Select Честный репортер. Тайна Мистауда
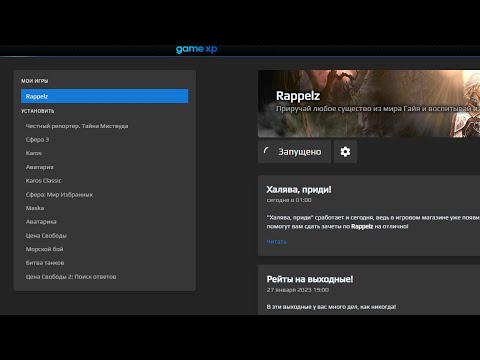Image resolution: width=480 pixels, height=360 pixels. [77, 126]
